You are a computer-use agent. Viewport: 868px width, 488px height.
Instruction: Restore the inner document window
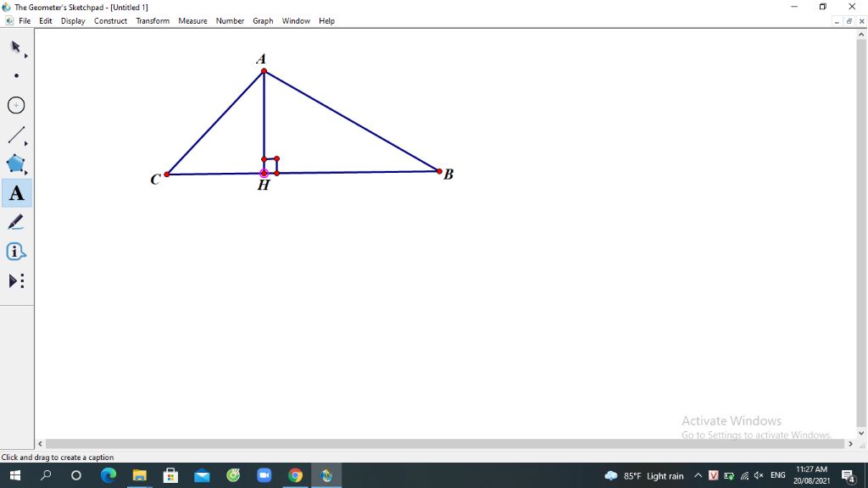pyautogui.click(x=849, y=21)
